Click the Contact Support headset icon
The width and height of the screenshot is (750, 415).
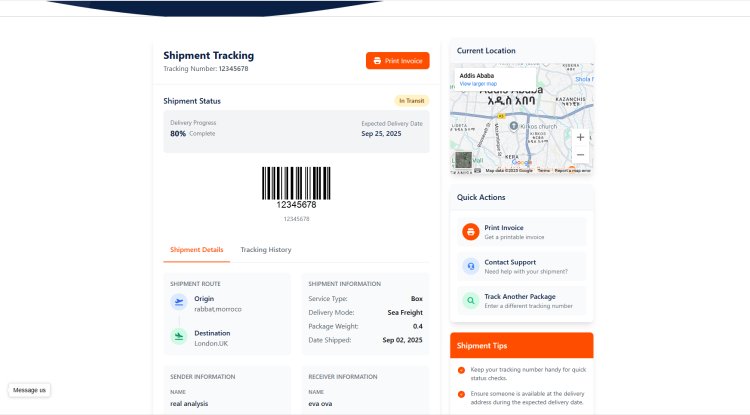pos(471,266)
